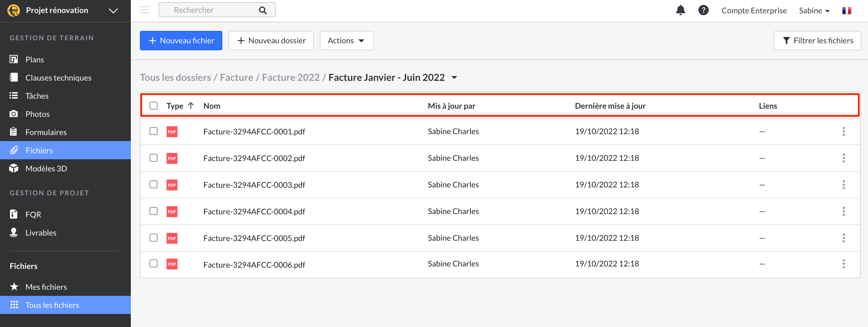Click the Clauses techniques notebook icon
The height and width of the screenshot is (327, 868).
tap(14, 78)
